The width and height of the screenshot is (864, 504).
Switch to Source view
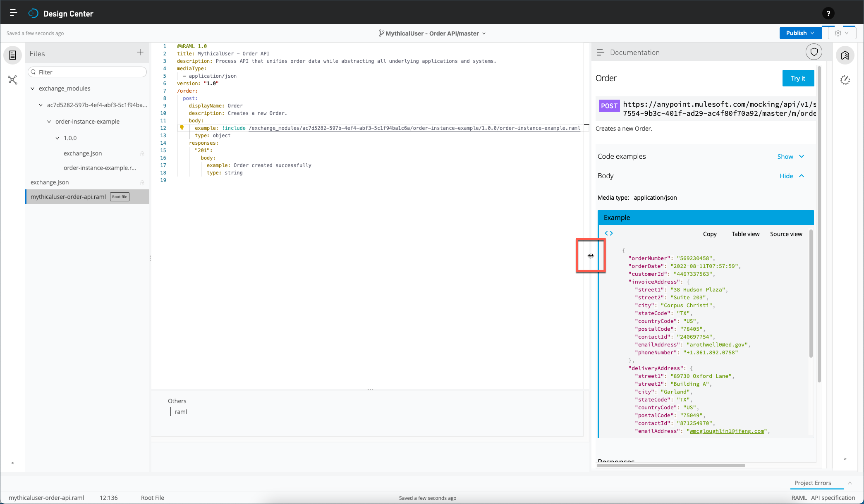coord(786,234)
